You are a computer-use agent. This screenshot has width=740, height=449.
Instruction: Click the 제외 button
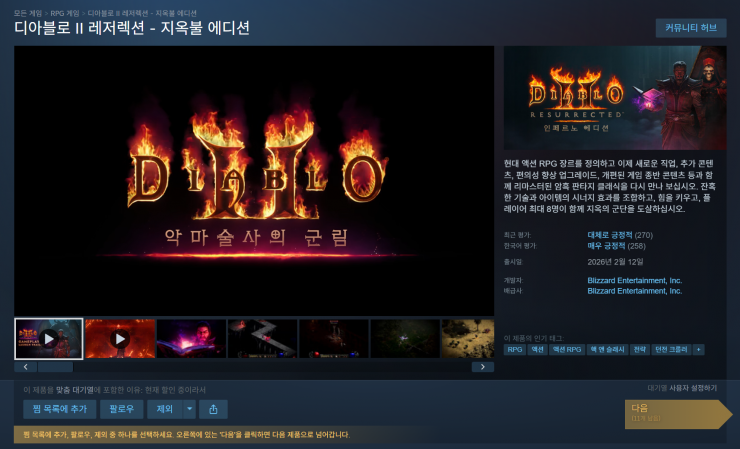click(165, 409)
